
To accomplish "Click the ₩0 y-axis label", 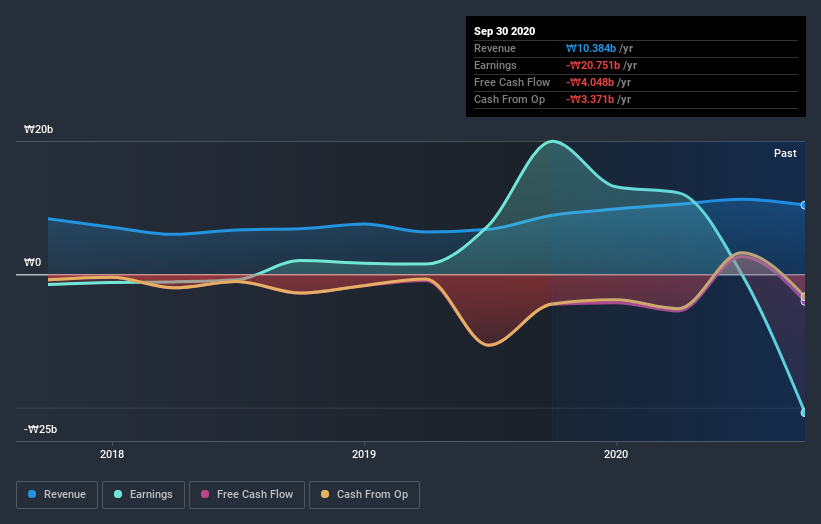I will pyautogui.click(x=32, y=262).
